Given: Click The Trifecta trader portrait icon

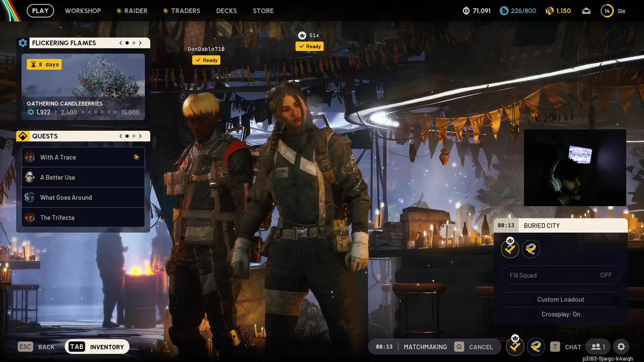Looking at the screenshot, I should coord(30,217).
